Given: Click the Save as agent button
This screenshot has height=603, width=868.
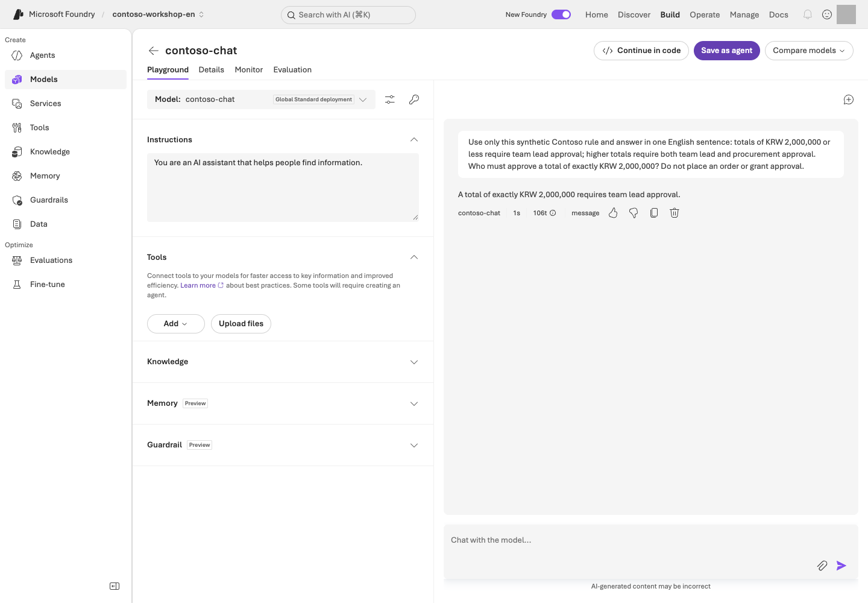Looking at the screenshot, I should [x=727, y=51].
